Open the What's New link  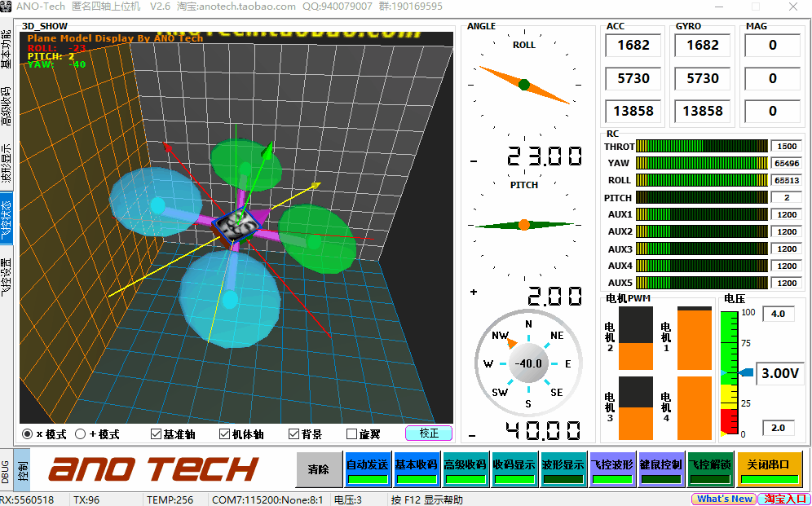723,499
